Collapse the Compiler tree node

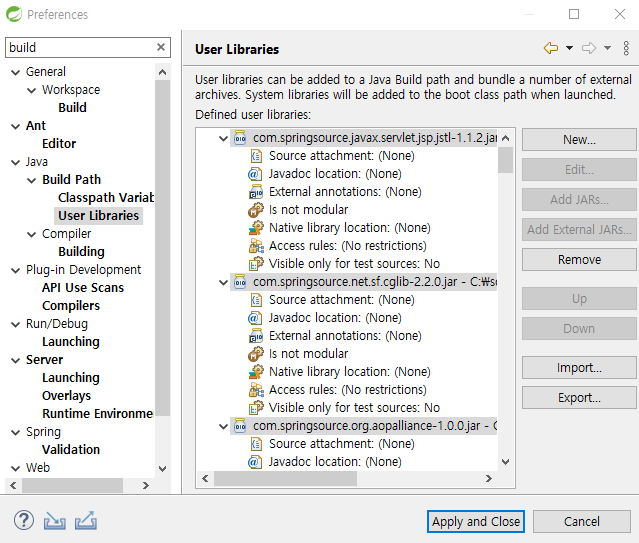coord(31,234)
